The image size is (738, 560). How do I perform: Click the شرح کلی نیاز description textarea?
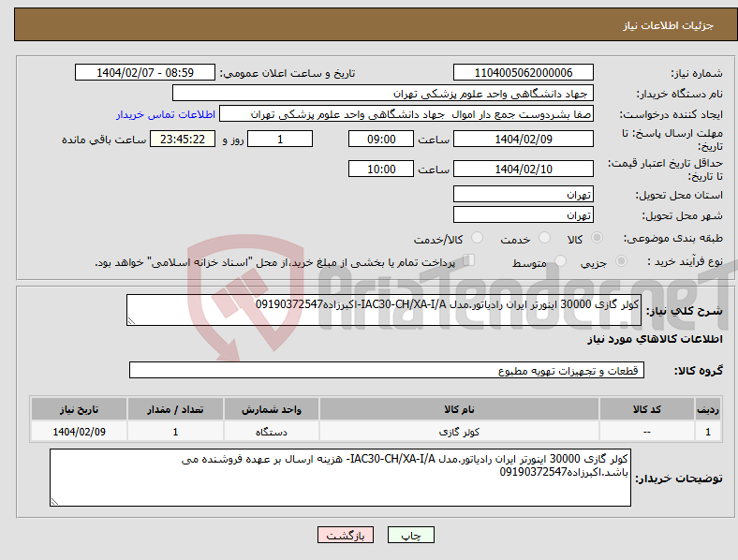[384, 310]
